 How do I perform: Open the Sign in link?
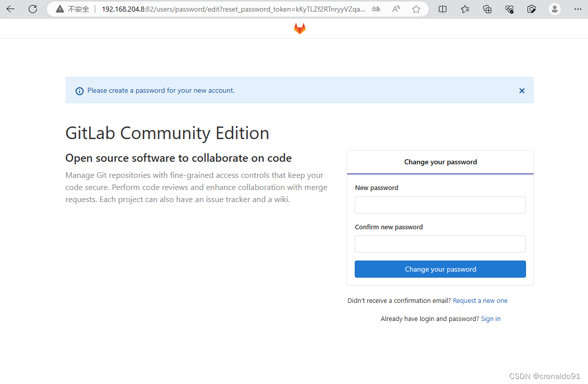(490, 319)
